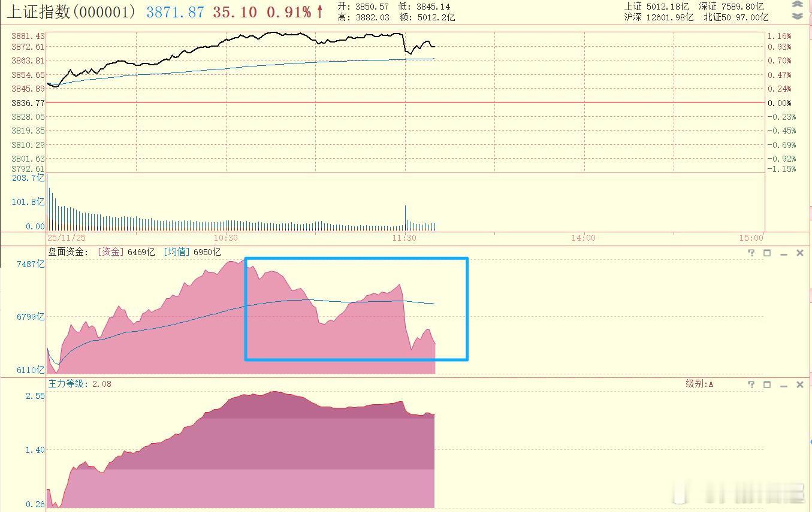Click the 盘面资金 indicator name
The height and width of the screenshot is (512, 812).
coord(69,253)
